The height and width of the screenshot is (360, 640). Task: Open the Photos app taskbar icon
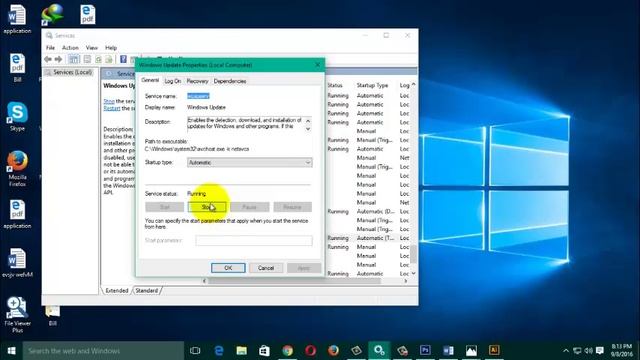(x=471, y=351)
